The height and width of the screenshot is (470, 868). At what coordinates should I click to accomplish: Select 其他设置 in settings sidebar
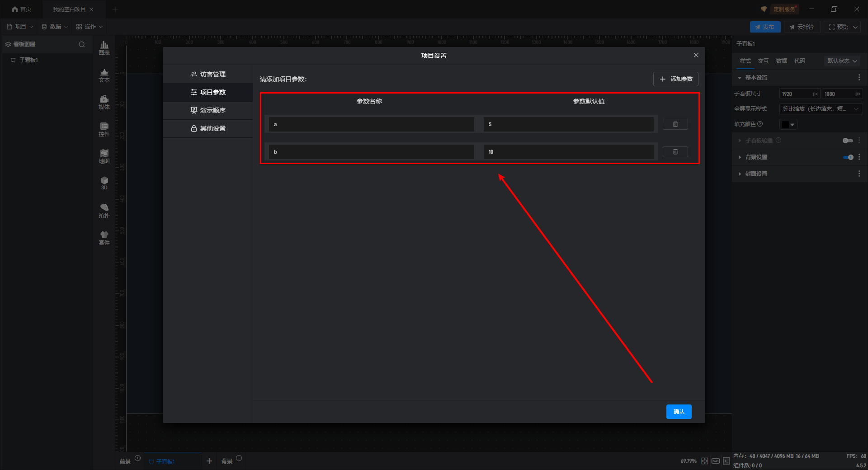click(x=208, y=128)
